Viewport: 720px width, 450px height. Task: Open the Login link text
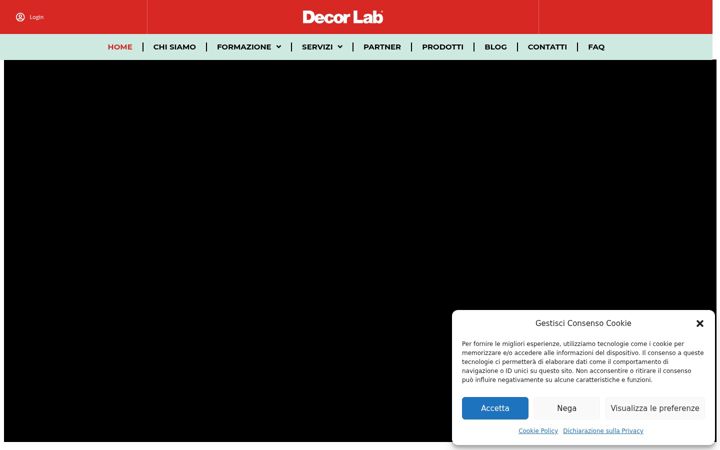point(36,17)
